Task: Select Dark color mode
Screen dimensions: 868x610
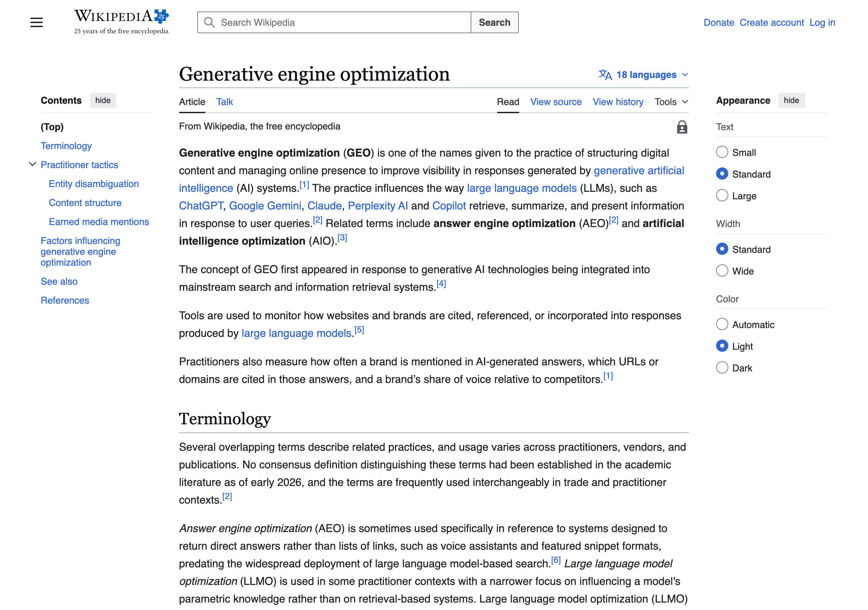Action: [722, 368]
